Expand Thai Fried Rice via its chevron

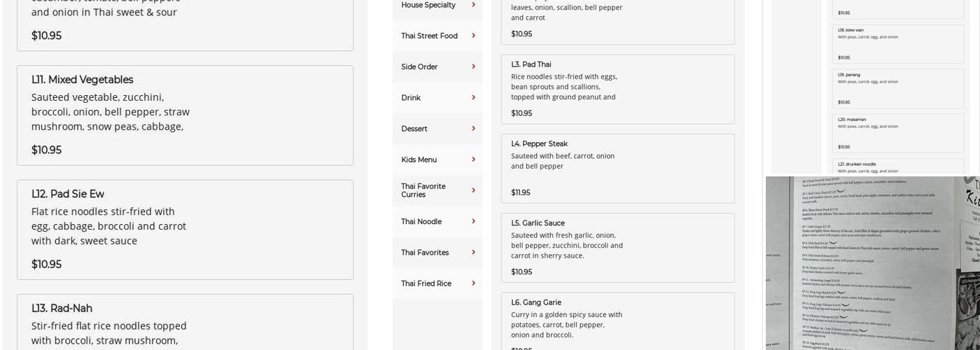(x=474, y=283)
